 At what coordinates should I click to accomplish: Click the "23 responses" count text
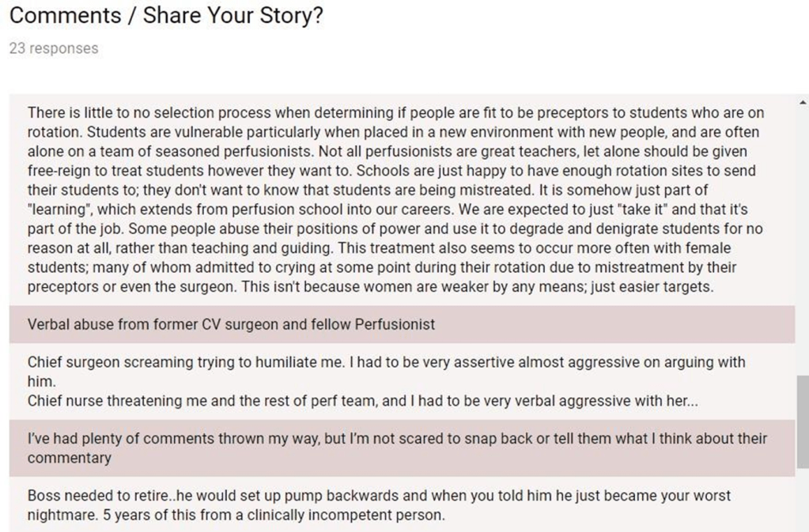(54, 48)
